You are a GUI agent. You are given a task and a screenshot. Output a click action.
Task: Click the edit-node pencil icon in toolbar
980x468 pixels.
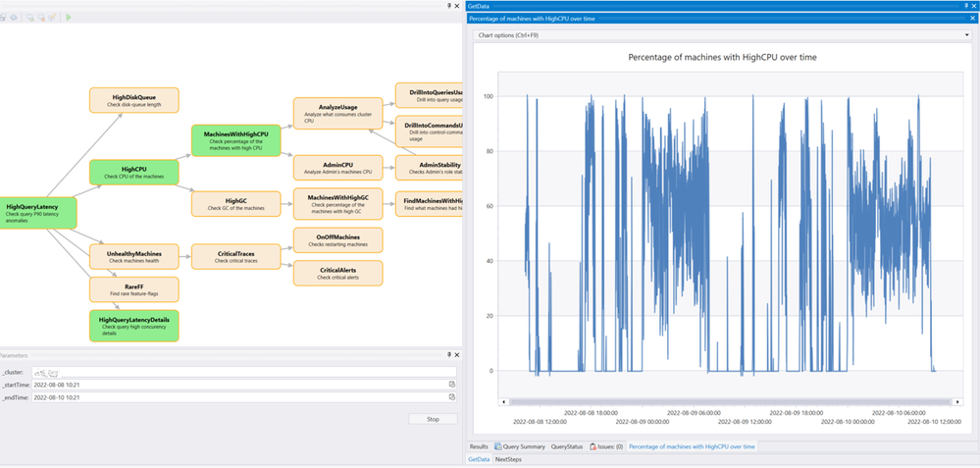point(52,17)
